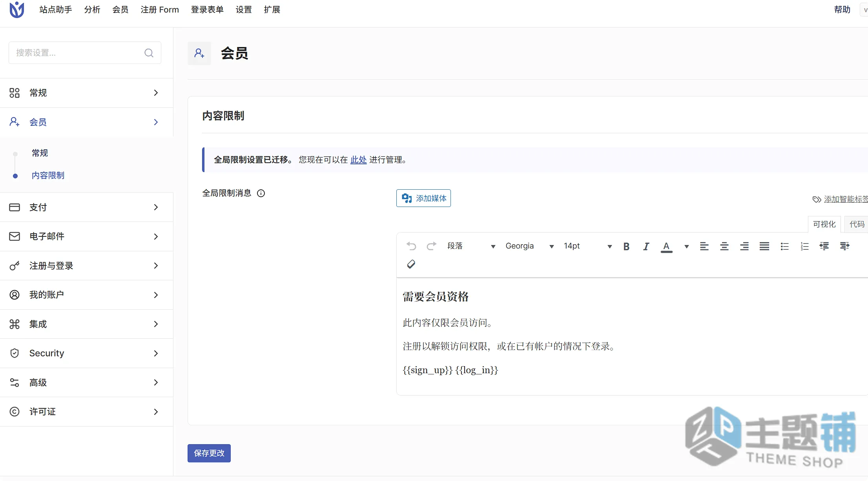Click the 集成 command icon
This screenshot has height=481, width=868.
click(15, 324)
